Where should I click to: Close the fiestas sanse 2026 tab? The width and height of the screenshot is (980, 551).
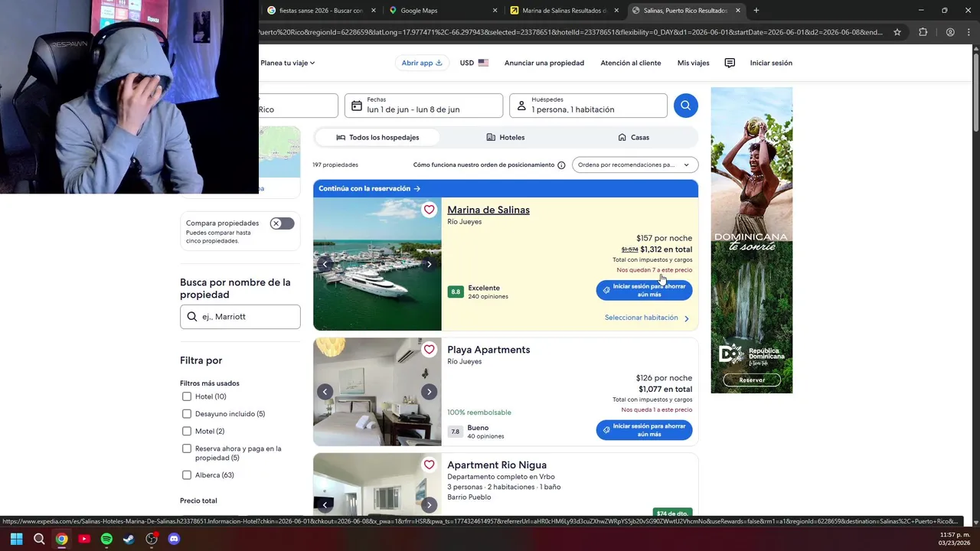point(374,11)
